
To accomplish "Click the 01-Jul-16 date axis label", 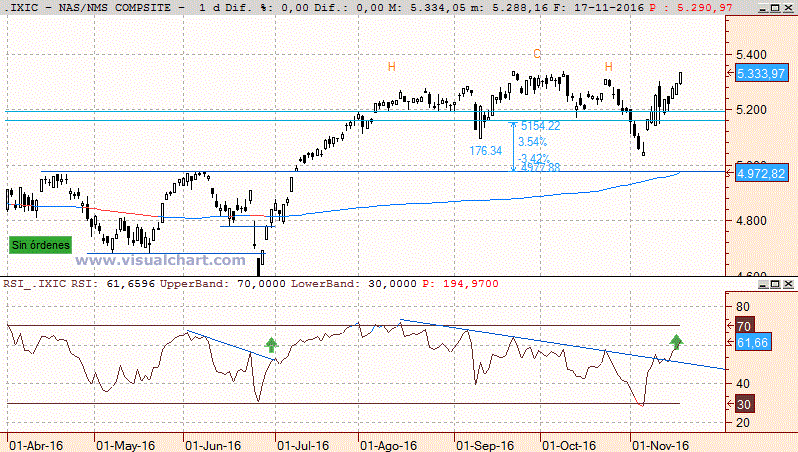I will tap(303, 445).
